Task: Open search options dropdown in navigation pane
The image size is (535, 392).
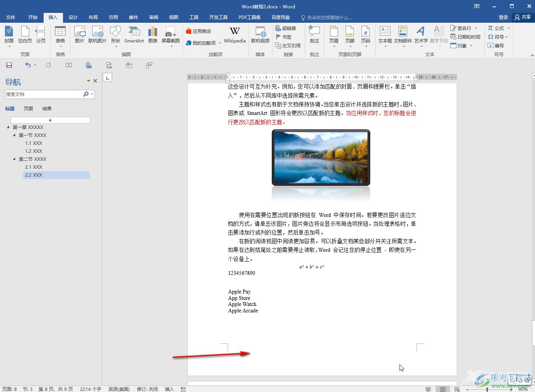Action: tap(92, 94)
